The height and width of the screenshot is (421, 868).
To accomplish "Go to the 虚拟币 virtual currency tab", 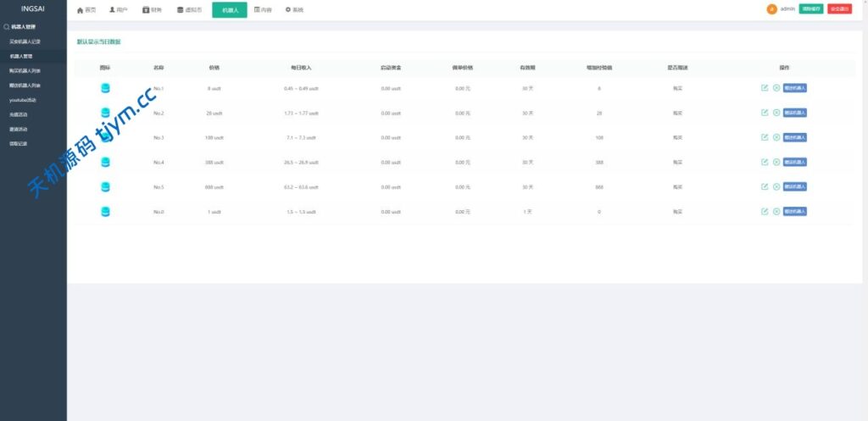I will coord(189,10).
